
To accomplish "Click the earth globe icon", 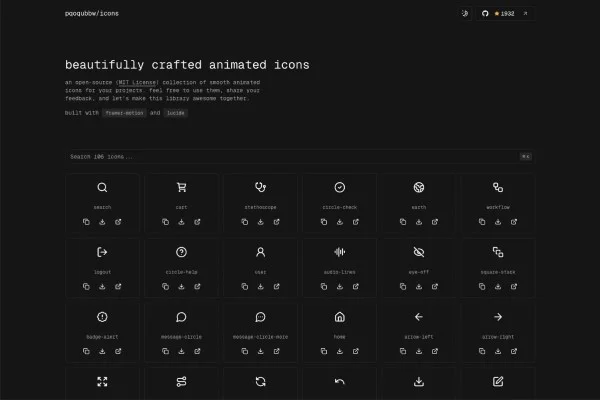I will pyautogui.click(x=418, y=187).
